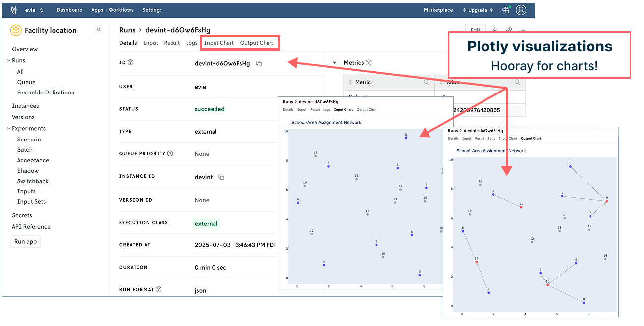Search the Value column

pos(517,82)
